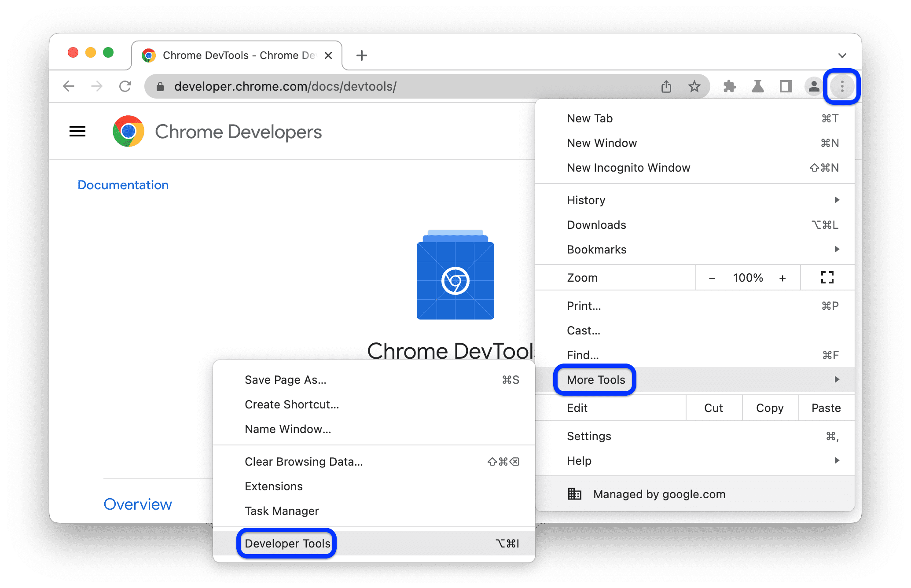Click the Extensions menu item

pyautogui.click(x=274, y=485)
